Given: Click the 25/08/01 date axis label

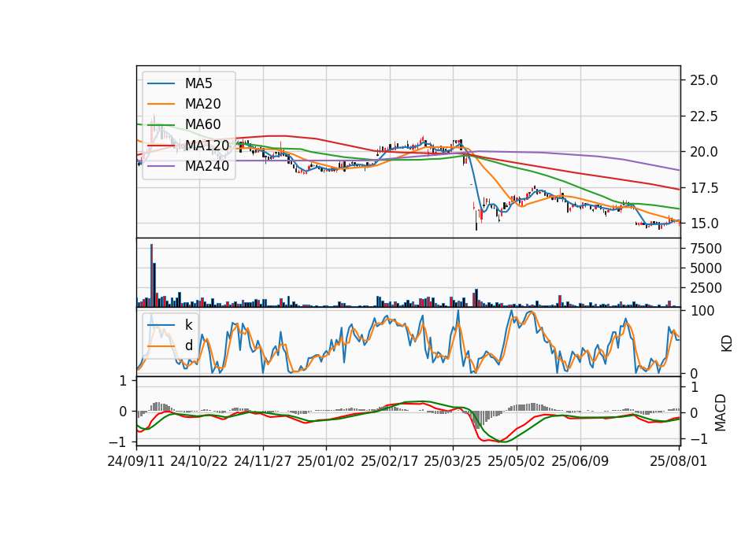Looking at the screenshot, I should (x=679, y=461).
